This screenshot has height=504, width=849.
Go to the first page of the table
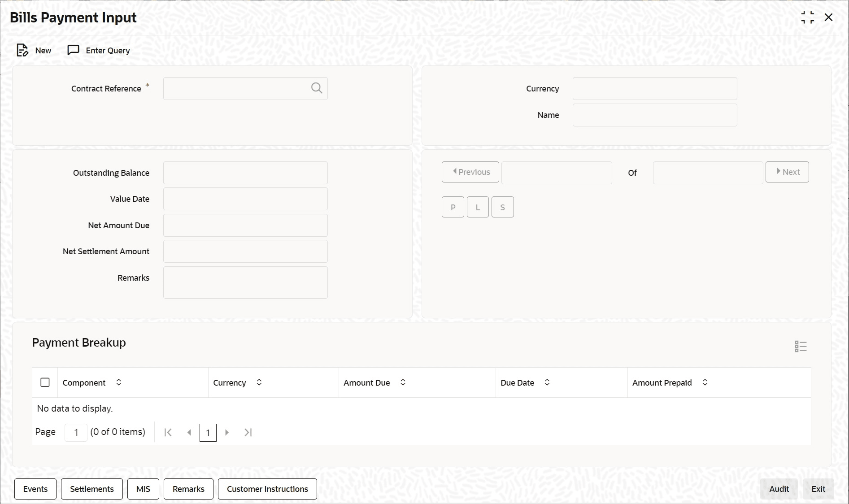(x=168, y=432)
